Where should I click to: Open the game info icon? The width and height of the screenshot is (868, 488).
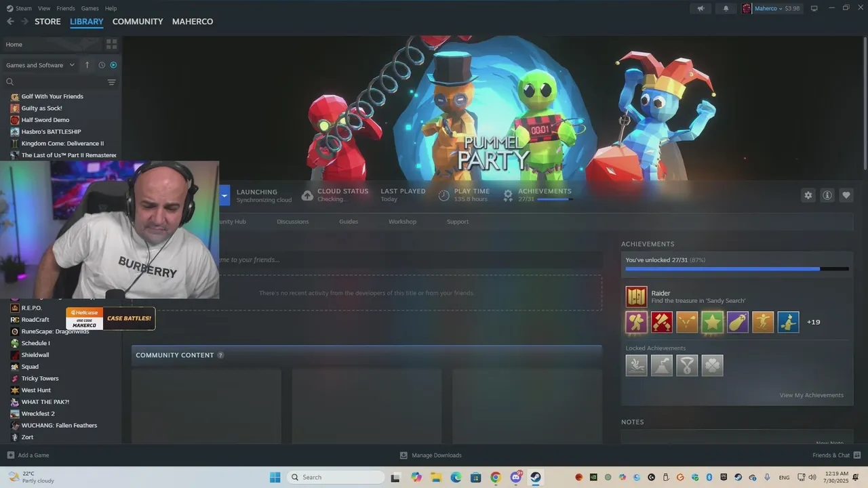[x=827, y=195]
